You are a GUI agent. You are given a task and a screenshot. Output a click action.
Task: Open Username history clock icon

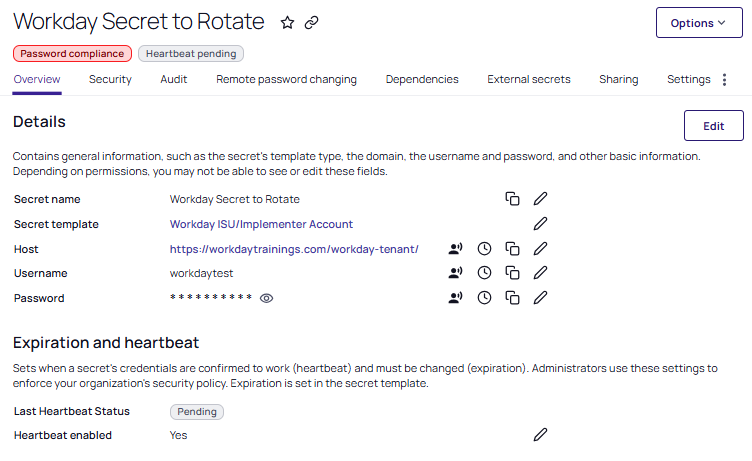(x=484, y=273)
